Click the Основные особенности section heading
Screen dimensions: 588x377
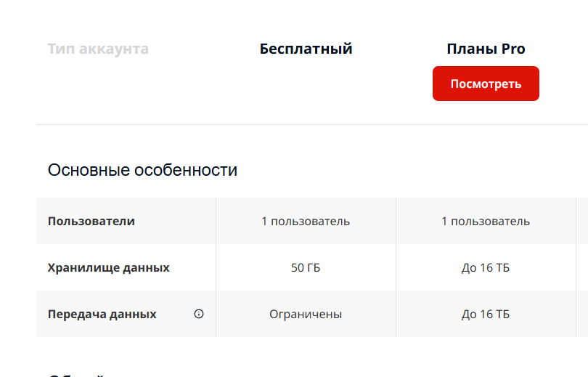point(142,170)
